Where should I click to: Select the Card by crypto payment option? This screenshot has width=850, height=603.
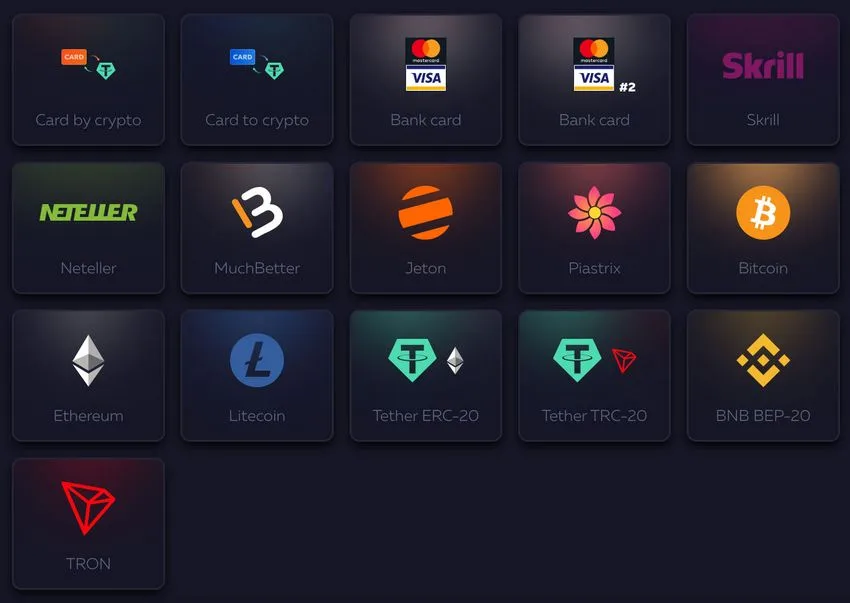coord(88,80)
